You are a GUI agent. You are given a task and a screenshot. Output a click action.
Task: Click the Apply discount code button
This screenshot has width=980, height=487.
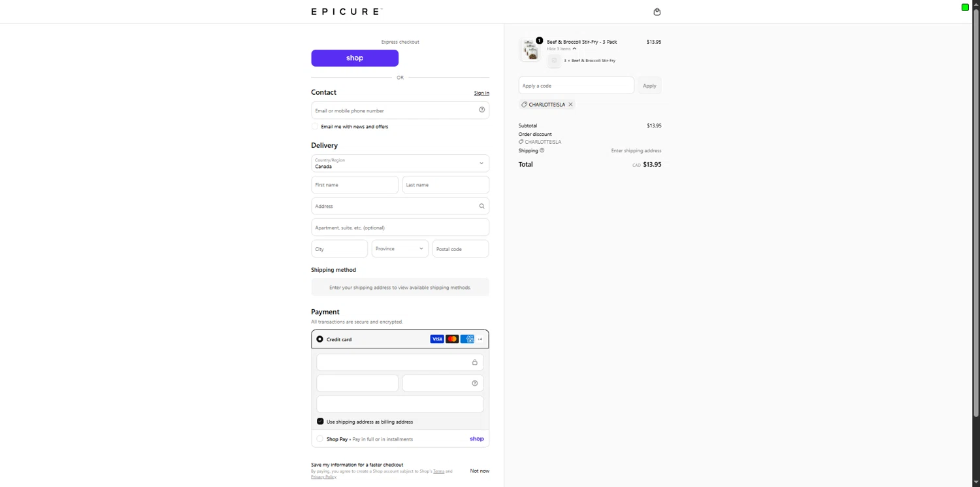[649, 86]
